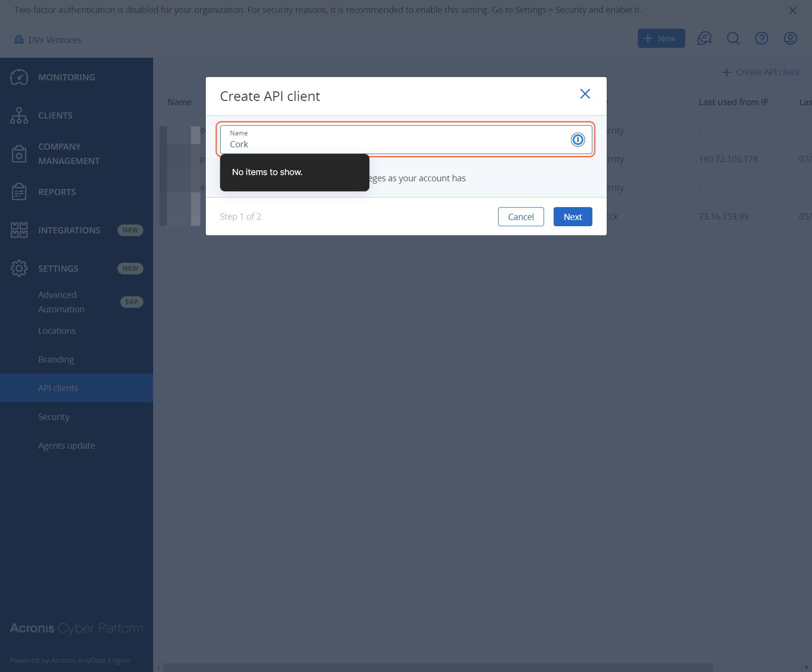Open Branding under Settings
Image resolution: width=812 pixels, height=672 pixels.
(x=77, y=359)
